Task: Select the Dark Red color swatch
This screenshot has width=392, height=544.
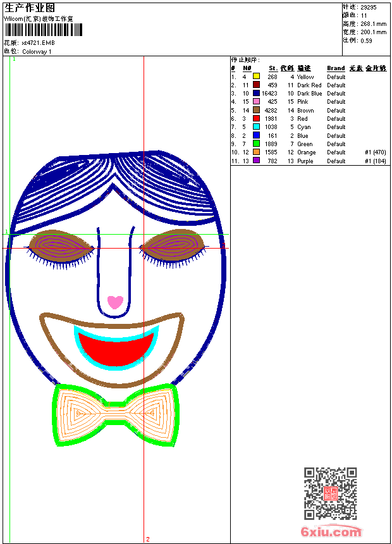Action: coord(256,85)
